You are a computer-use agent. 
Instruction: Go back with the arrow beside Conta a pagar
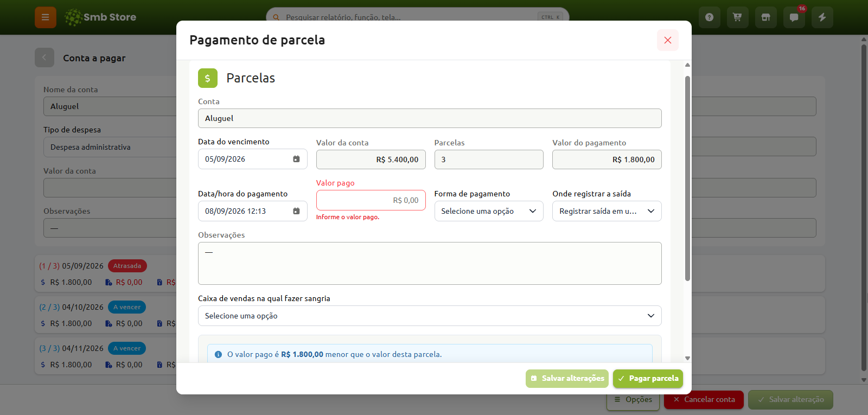[x=44, y=58]
